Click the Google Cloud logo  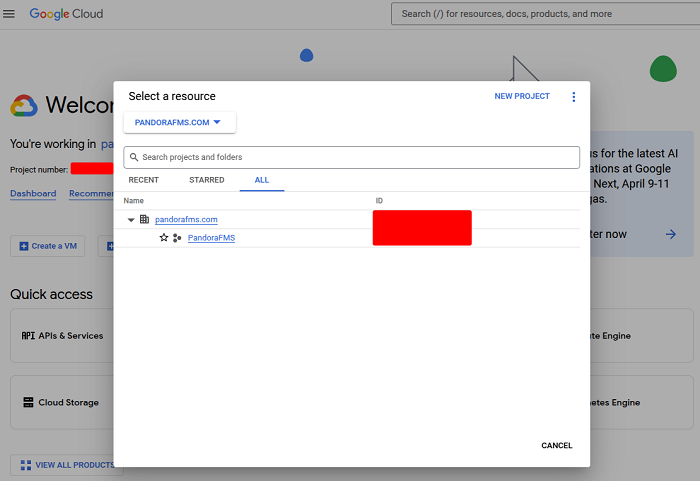point(66,14)
